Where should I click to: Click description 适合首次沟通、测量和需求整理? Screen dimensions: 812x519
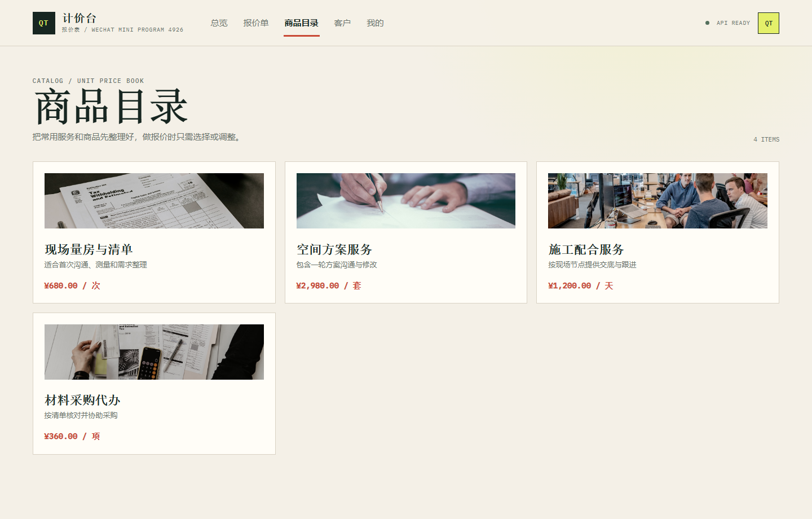[96, 265]
